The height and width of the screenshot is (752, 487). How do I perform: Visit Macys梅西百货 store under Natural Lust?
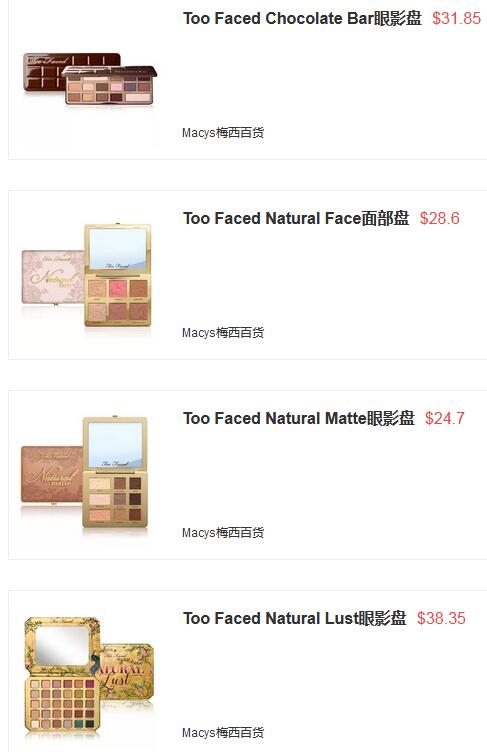pos(223,733)
